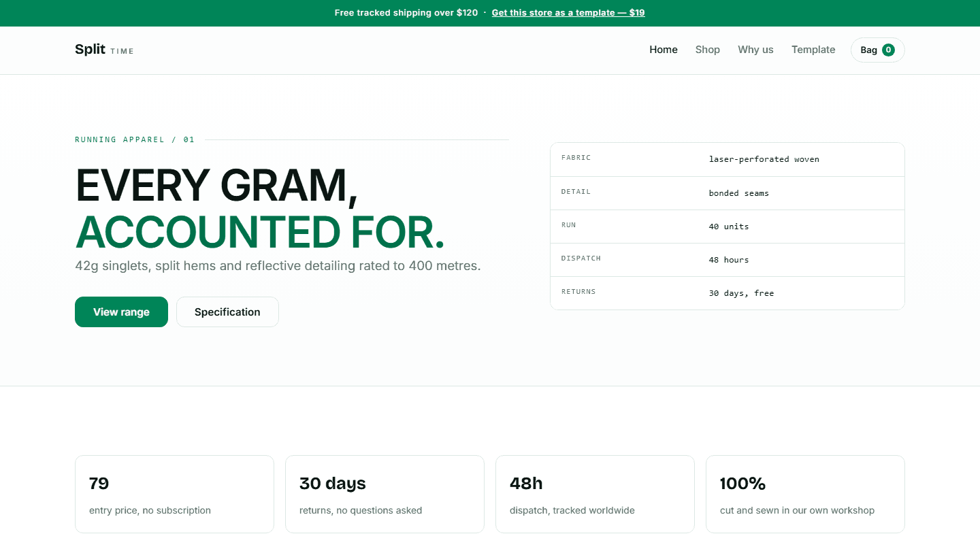
Task: Click 'dispatch, tracked worldwide' text
Action: pyautogui.click(x=572, y=510)
